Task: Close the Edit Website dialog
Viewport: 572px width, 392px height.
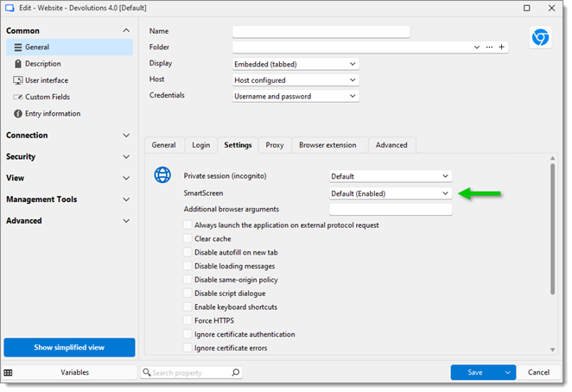Action: [551, 8]
